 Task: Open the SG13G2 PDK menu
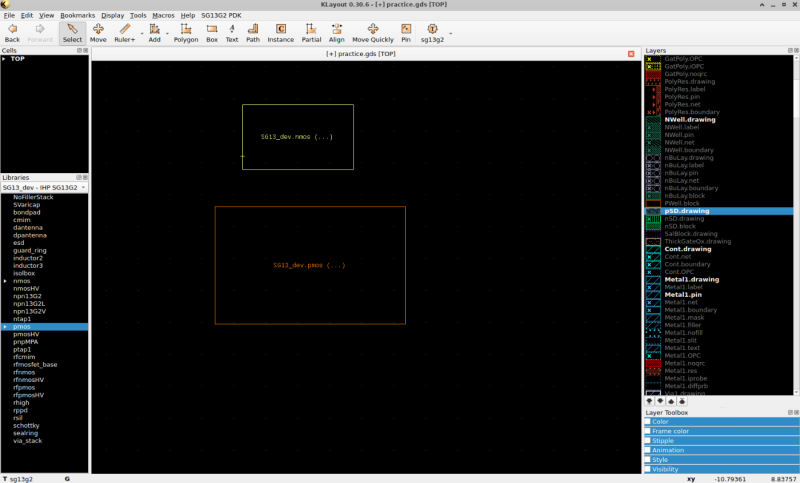pyautogui.click(x=223, y=16)
